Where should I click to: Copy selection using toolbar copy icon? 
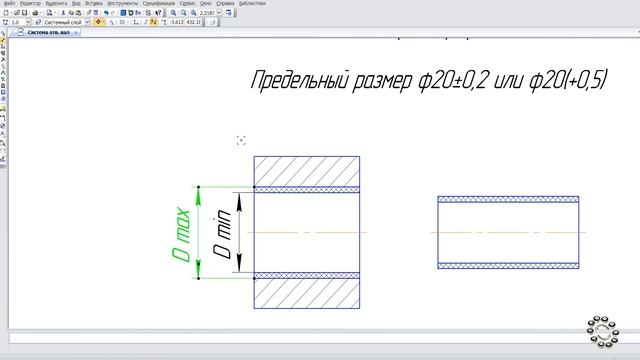point(71,13)
